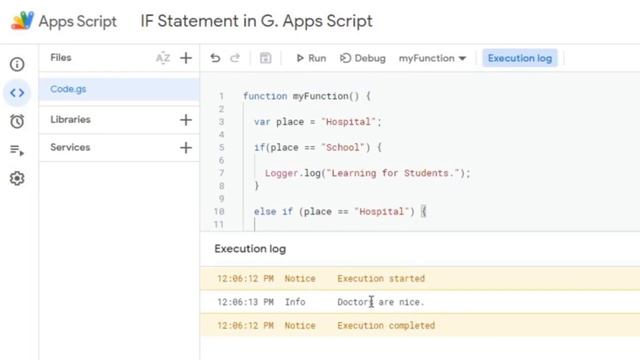This screenshot has height=360, width=640.
Task: Click the 12:06:13 PM timestamp
Action: (245, 302)
